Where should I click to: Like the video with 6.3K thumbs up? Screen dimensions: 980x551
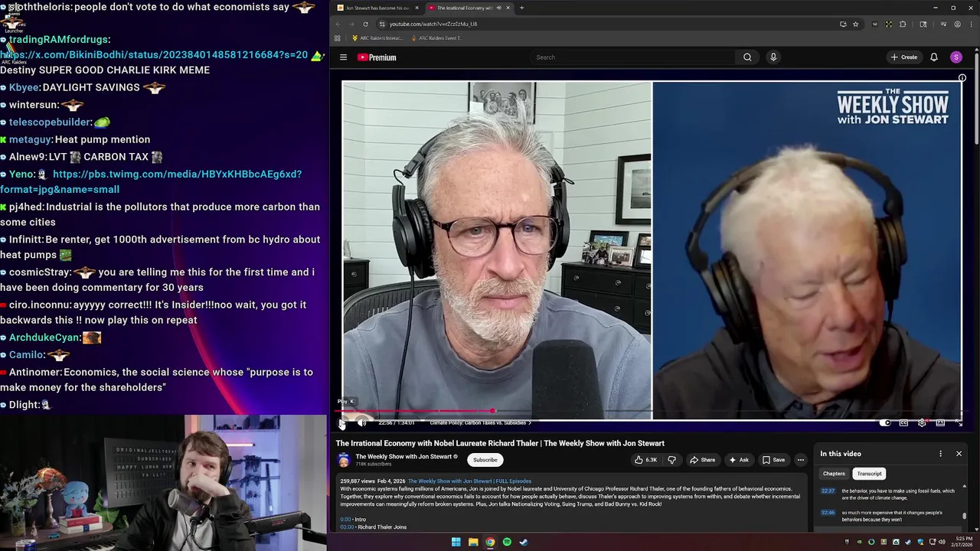646,460
